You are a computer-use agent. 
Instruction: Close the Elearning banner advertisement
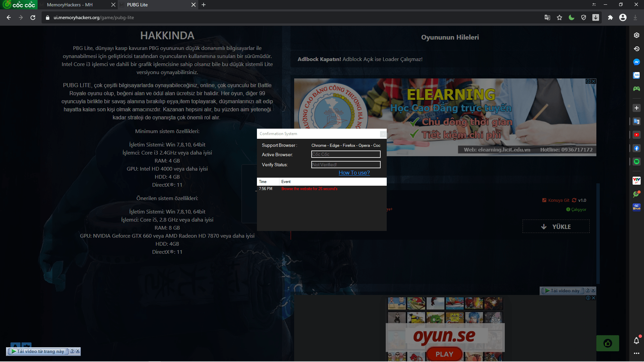coord(594,81)
